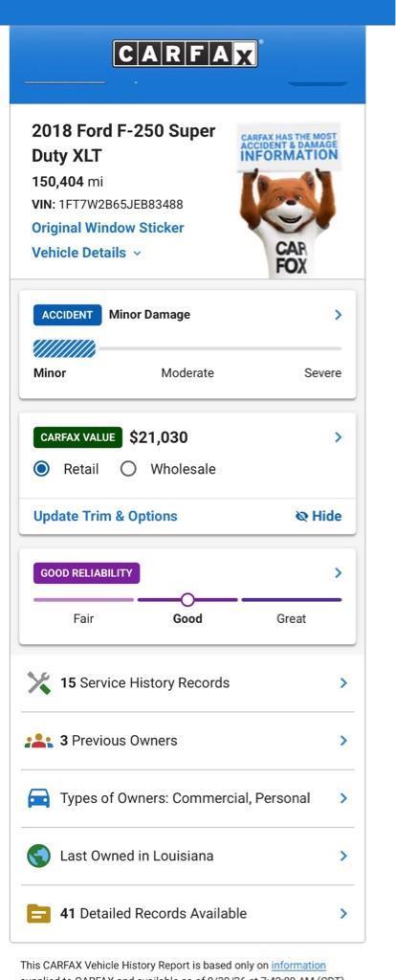Click the blue car owner types icon
The width and height of the screenshot is (396, 980).
pyautogui.click(x=38, y=798)
